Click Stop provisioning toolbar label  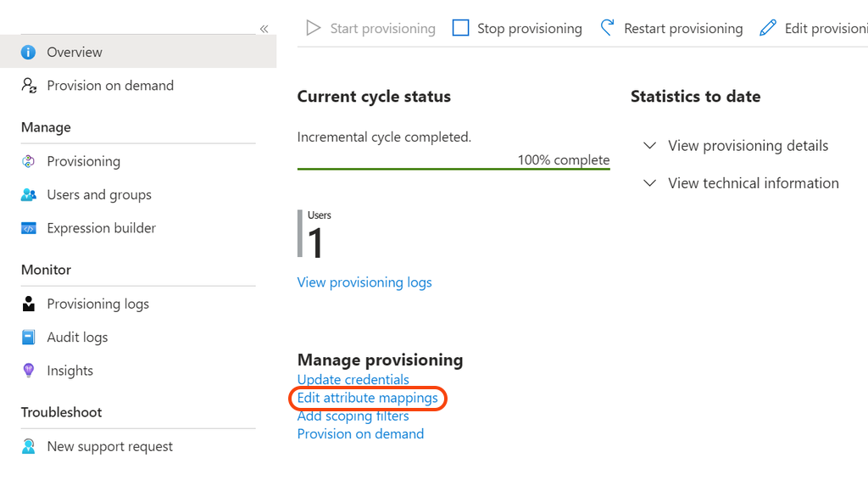coord(530,28)
